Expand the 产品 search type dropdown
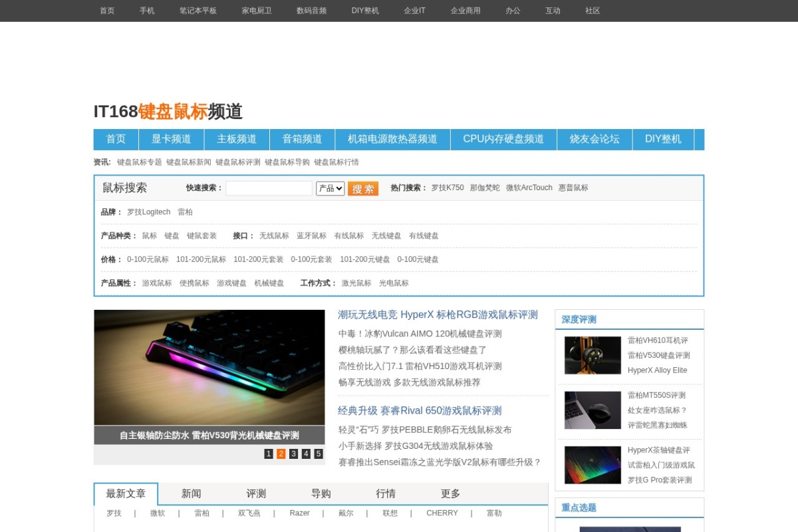 pos(331,188)
